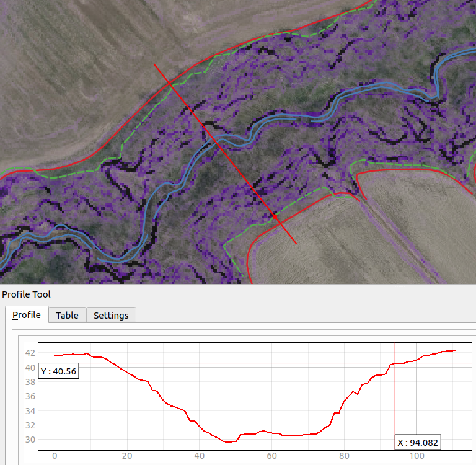Switch to the Profile tab
The width and height of the screenshot is (476, 465).
point(27,315)
